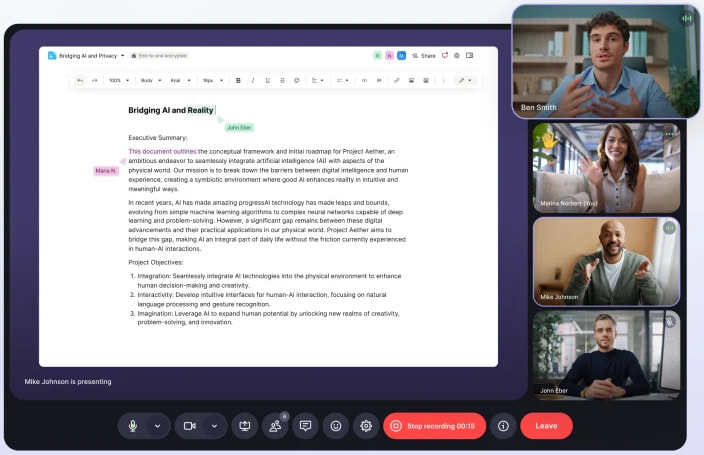The image size is (704, 455).
Task: Open the meeting info icon
Action: pos(503,426)
